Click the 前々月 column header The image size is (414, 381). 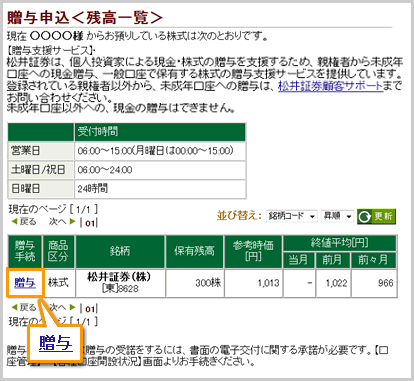click(374, 260)
